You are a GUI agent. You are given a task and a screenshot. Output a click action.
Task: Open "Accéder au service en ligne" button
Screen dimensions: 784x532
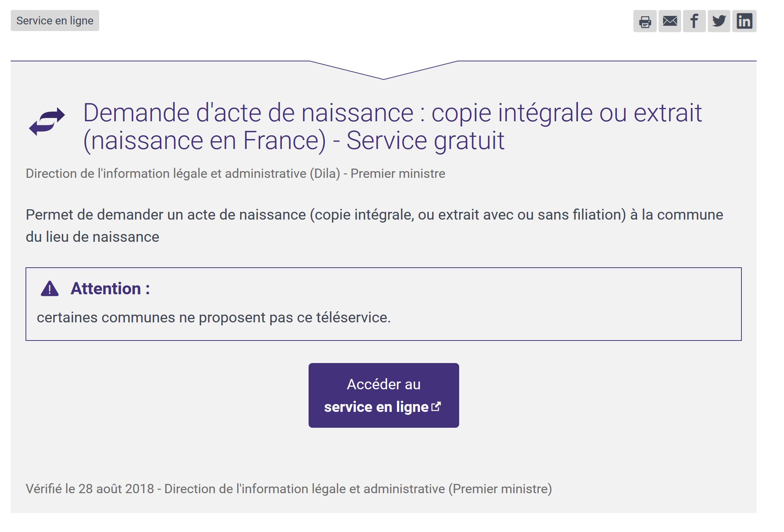[383, 395]
